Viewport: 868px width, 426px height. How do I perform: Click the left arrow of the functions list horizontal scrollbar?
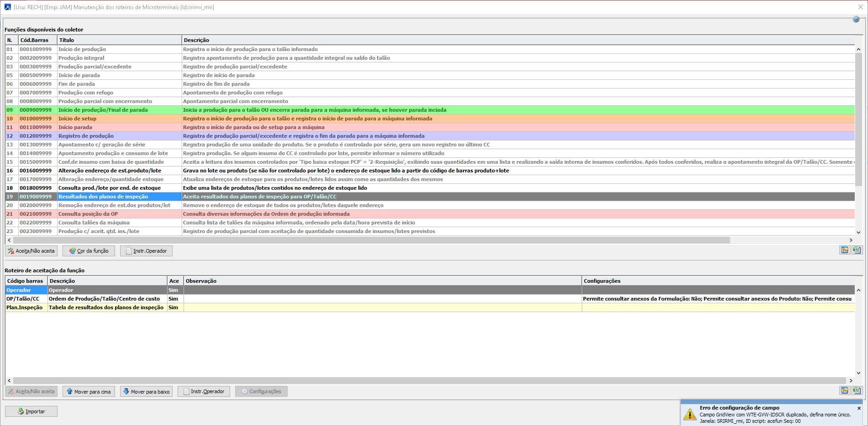click(9, 240)
